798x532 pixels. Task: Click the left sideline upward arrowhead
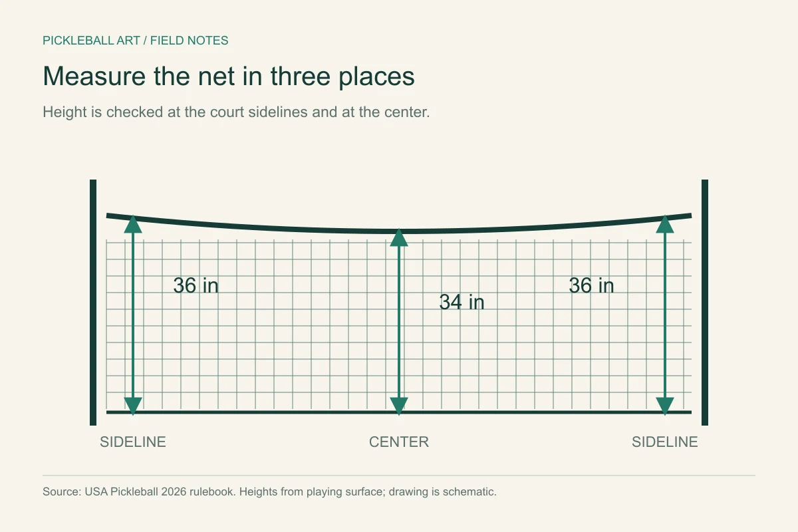(x=133, y=223)
